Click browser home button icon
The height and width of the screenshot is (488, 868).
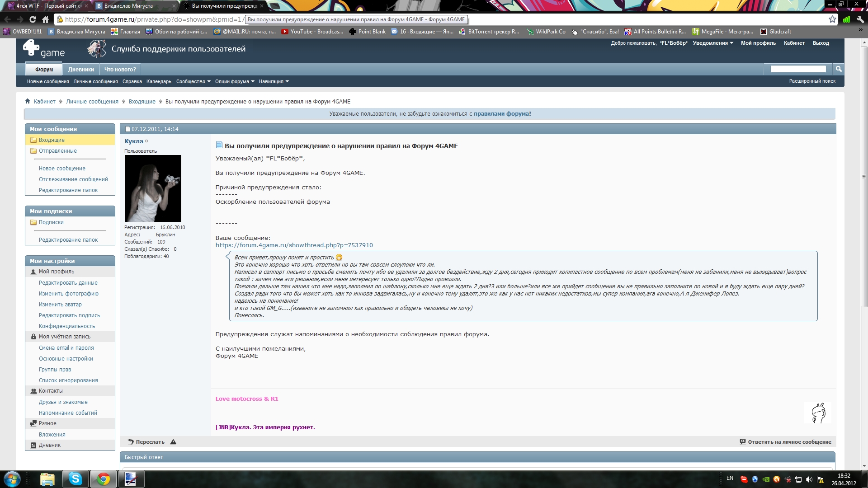(x=45, y=19)
